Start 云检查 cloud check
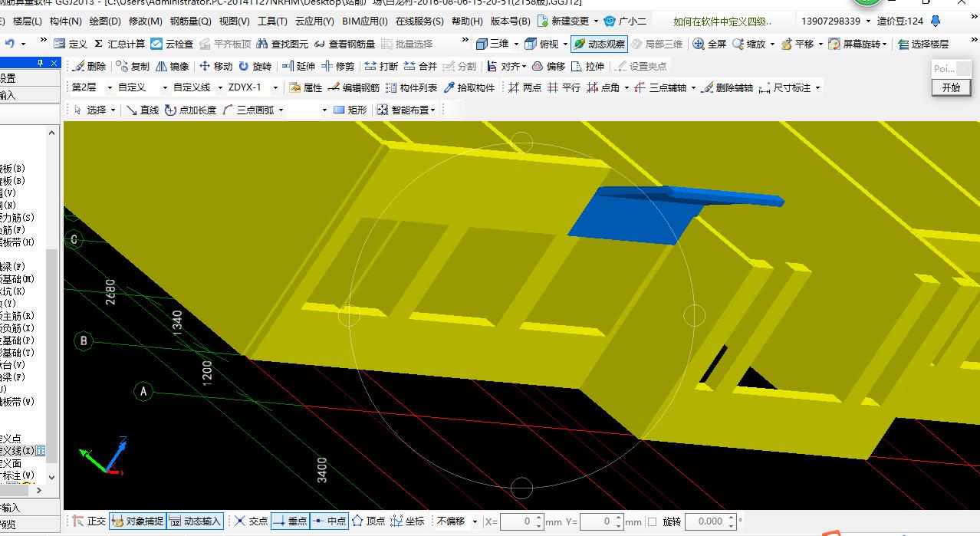Screen dimensions: 980x536 [x=172, y=44]
